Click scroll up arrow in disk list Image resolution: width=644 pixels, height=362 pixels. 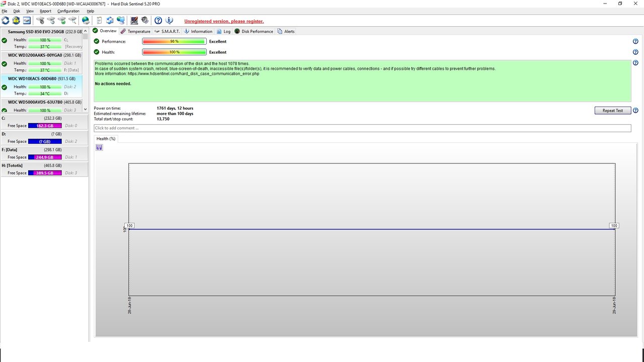(85, 31)
